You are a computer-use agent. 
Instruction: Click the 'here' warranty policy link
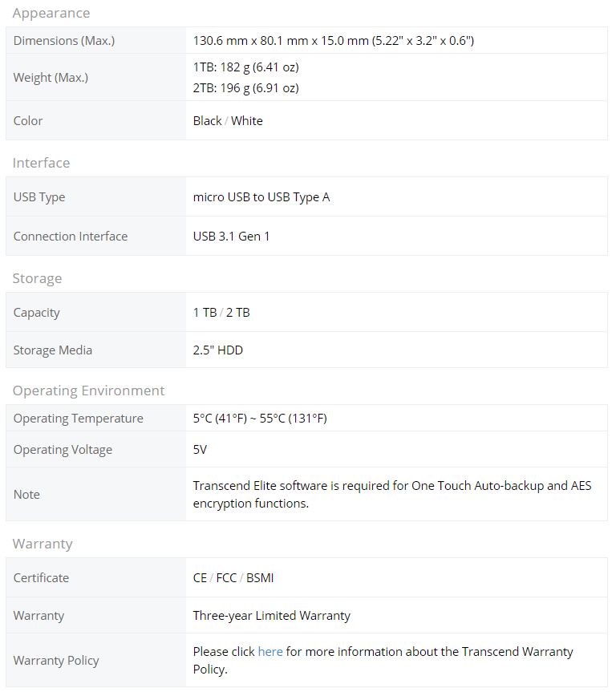(x=270, y=651)
